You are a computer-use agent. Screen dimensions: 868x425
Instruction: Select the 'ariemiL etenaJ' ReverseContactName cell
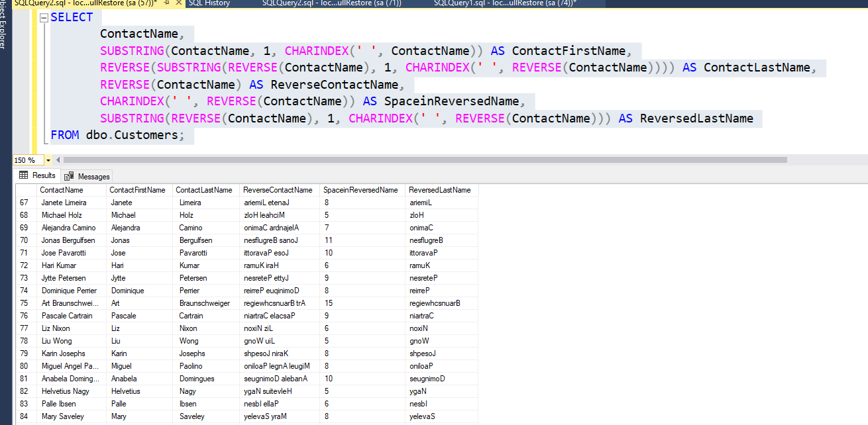(x=280, y=203)
